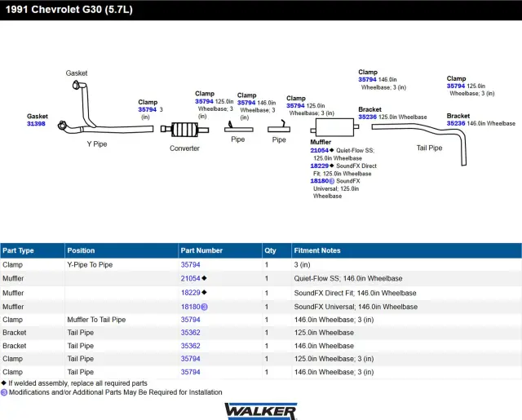
Task: Click 'SoundFX Direct Fit; 146.0in Wheelbase' cell
Action: (x=355, y=294)
